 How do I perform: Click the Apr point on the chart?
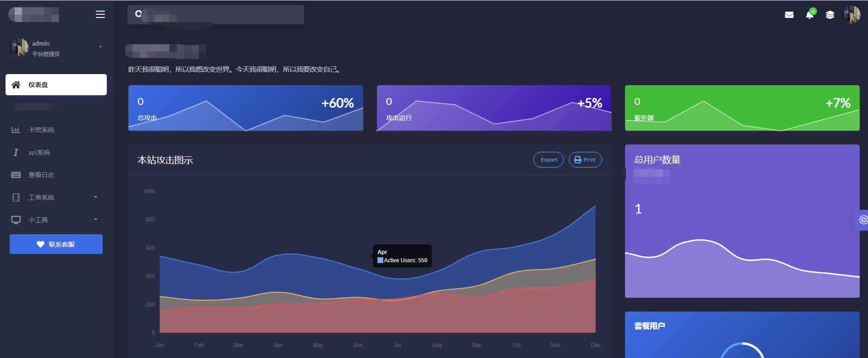278,254
